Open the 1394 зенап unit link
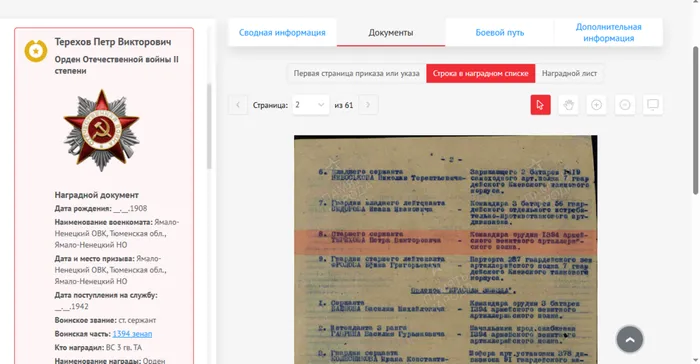The height and width of the screenshot is (364, 700). (132, 334)
